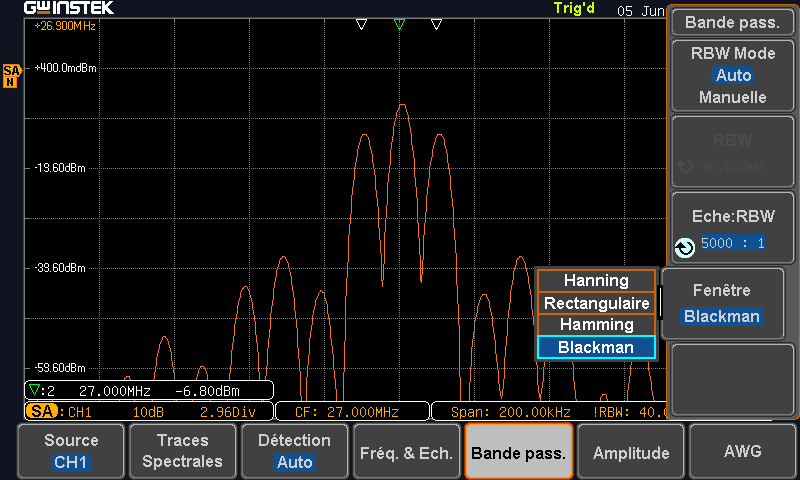This screenshot has width=800, height=480.
Task: Click the marker 27.000MHz -6.80dBm readout
Action: (149, 391)
